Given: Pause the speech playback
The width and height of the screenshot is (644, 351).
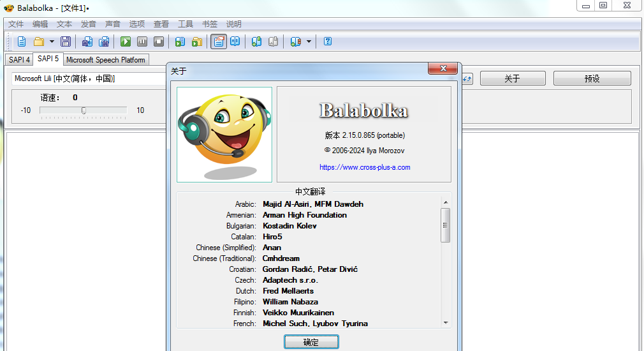Looking at the screenshot, I should click(x=142, y=41).
